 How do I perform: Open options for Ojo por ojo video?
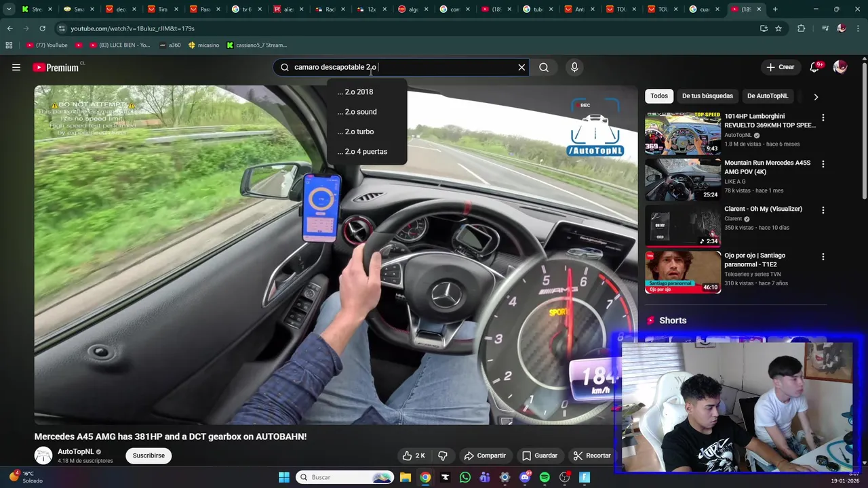(x=823, y=257)
